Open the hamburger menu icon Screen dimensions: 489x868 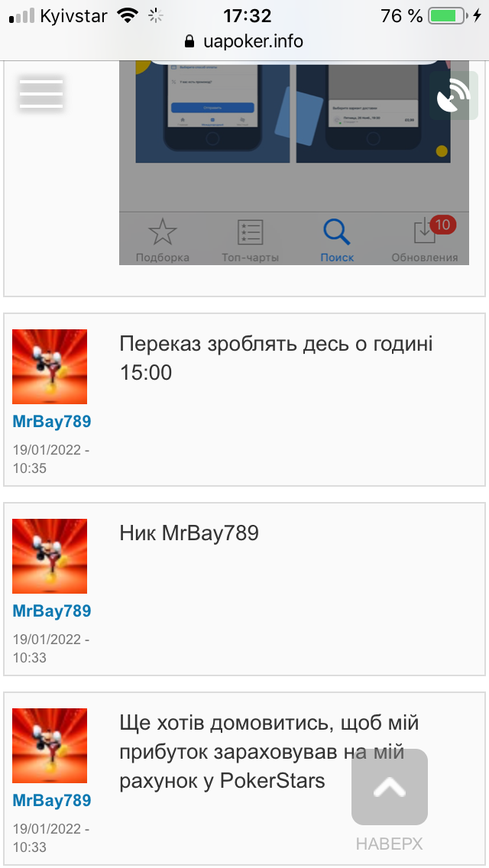tap(41, 93)
